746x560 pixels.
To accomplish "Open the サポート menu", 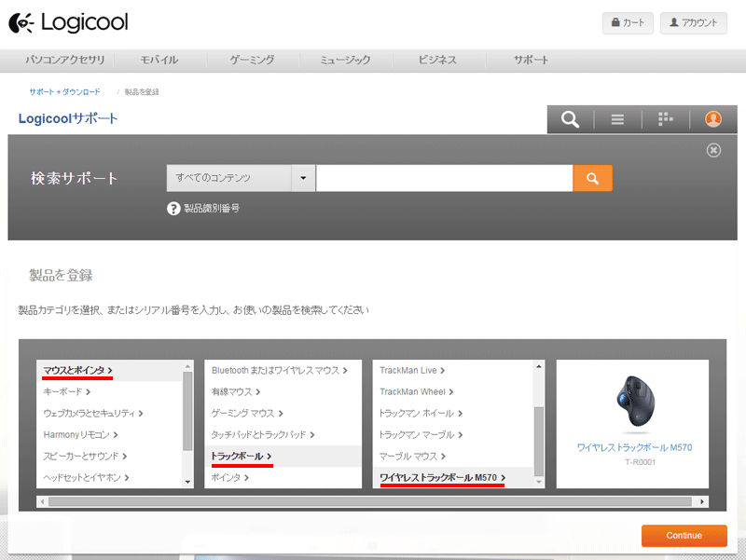I will click(x=531, y=60).
